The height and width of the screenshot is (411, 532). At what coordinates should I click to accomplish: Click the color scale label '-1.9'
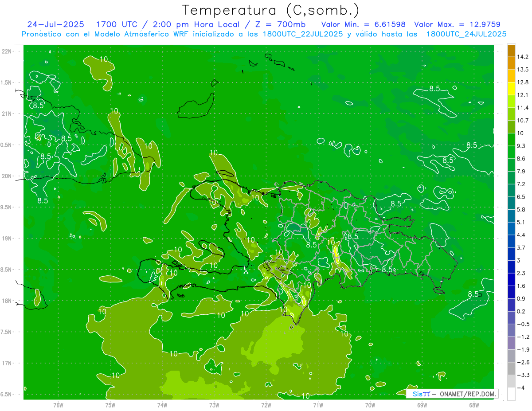tap(524, 349)
